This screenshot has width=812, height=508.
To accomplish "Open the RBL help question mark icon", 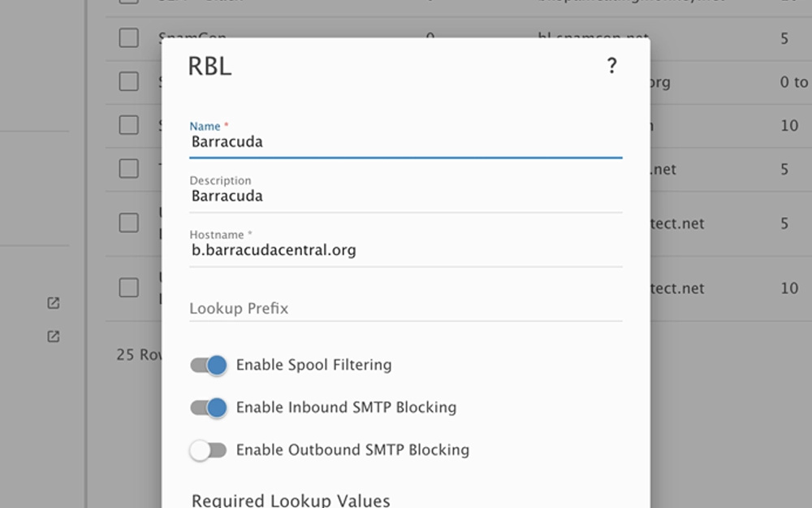I will coord(611,66).
